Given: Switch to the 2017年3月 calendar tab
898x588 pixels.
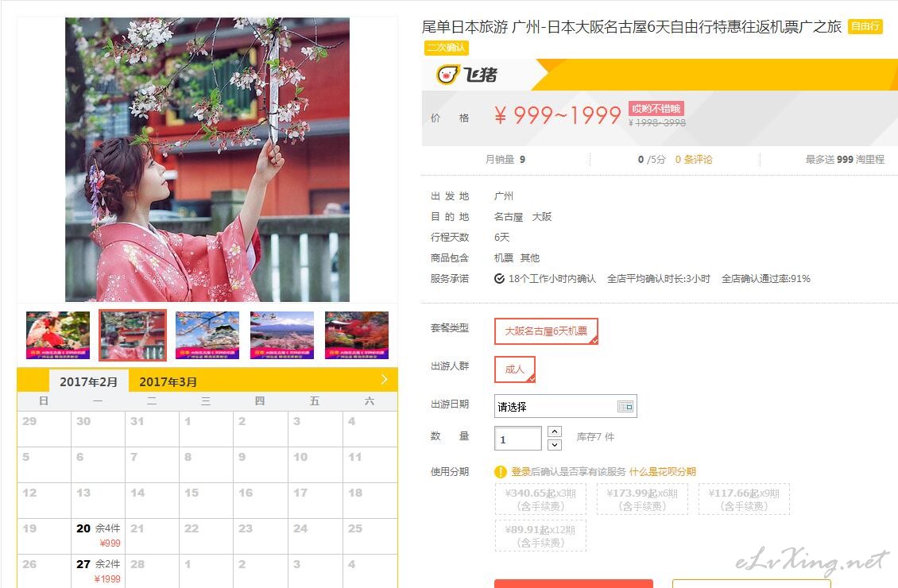Looking at the screenshot, I should (168, 382).
